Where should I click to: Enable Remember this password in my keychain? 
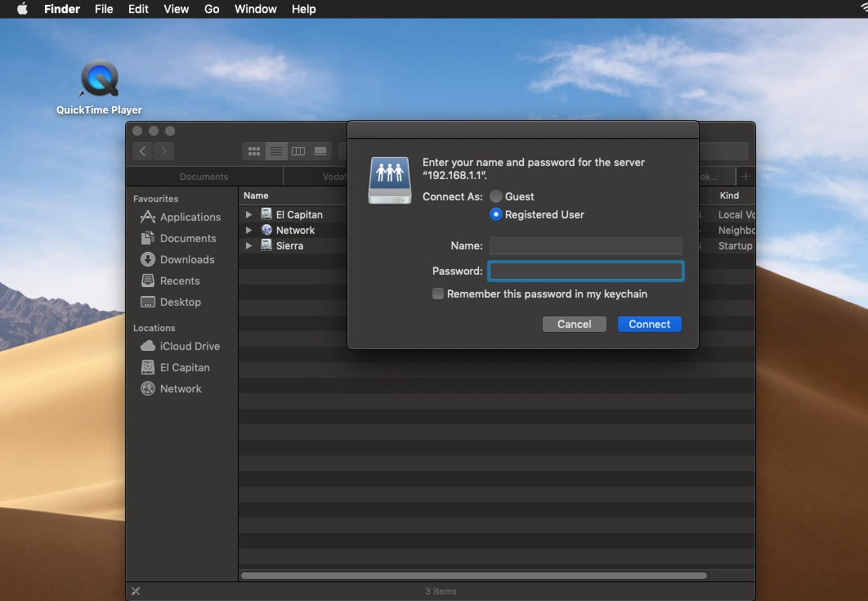[x=438, y=294]
